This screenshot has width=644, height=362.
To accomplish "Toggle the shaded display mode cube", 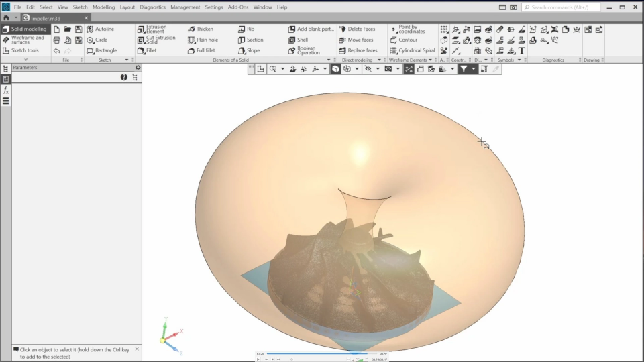I will 335,69.
